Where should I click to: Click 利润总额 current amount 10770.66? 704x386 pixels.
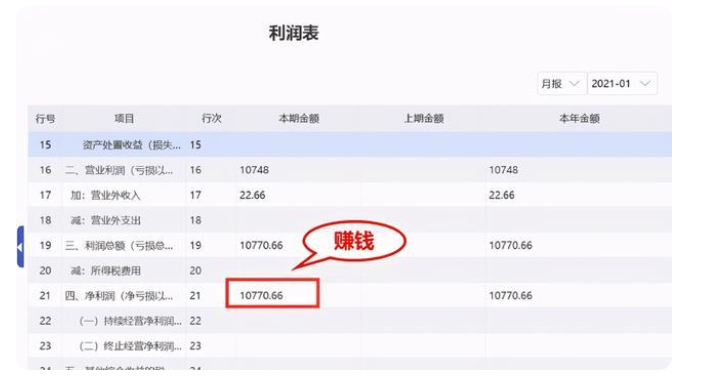[261, 246]
